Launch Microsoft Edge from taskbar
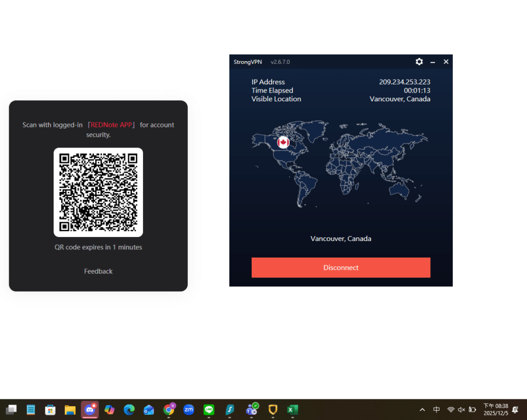Screen dimensions: 527x420 (x=129, y=410)
